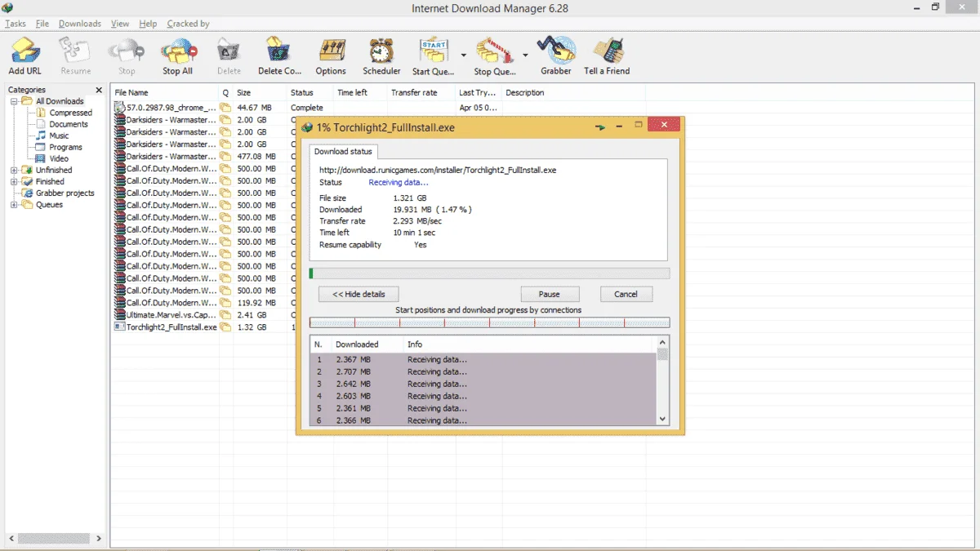Viewport: 980px width, 551px height.
Task: Open the Scheduler clock icon
Action: coord(381,51)
